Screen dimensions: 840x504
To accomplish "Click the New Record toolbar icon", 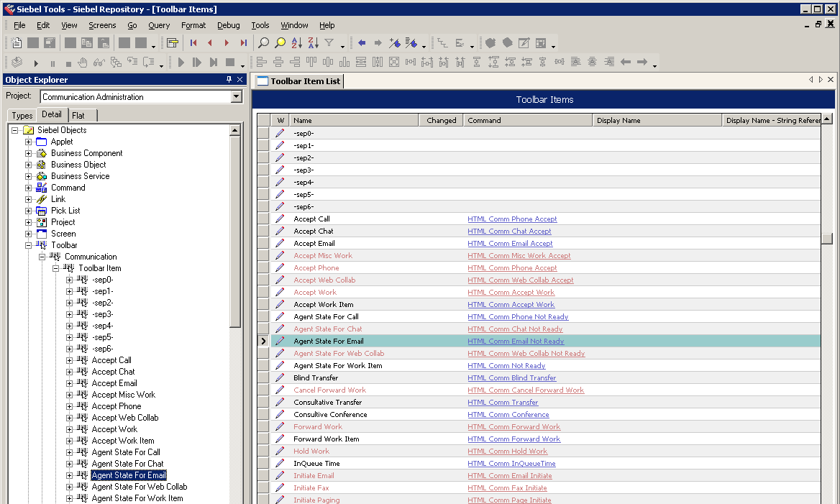I will click(16, 42).
